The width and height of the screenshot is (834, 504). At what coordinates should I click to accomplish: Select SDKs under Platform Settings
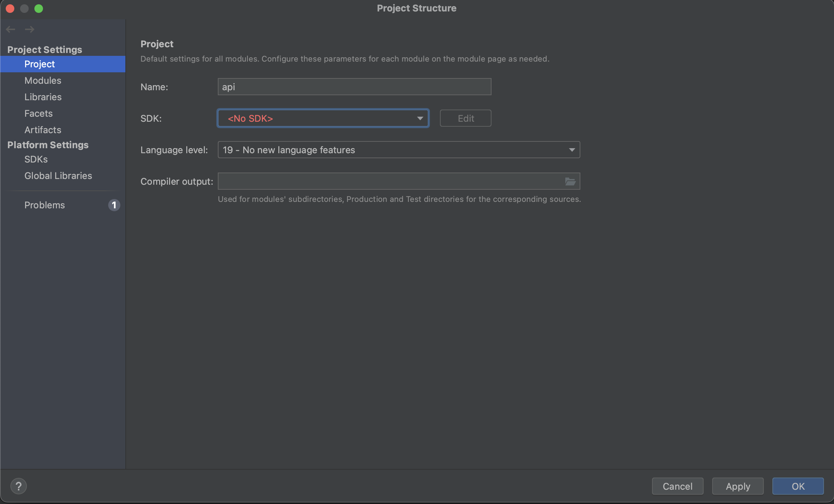coord(36,159)
